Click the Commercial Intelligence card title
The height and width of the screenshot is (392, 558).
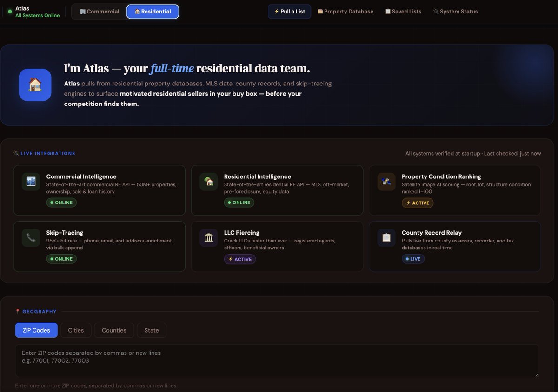[x=81, y=176]
